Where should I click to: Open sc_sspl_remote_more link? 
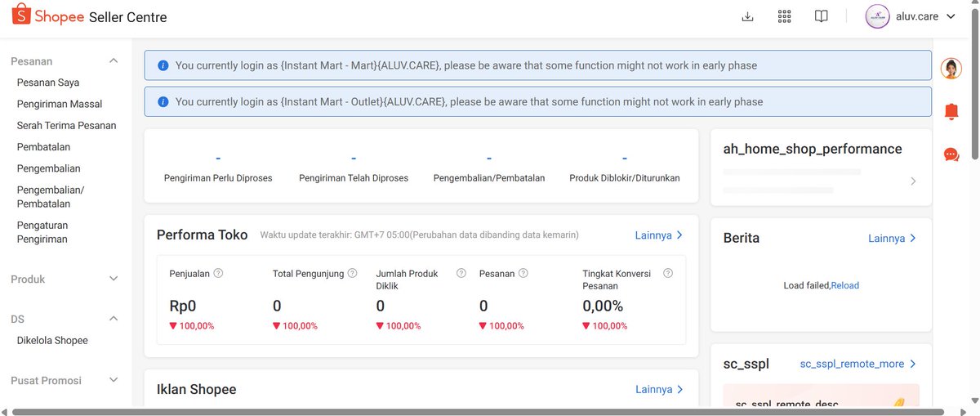pos(858,364)
